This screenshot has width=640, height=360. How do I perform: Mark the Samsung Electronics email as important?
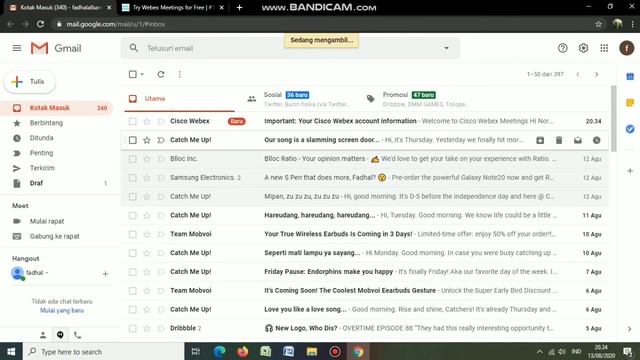(161, 178)
